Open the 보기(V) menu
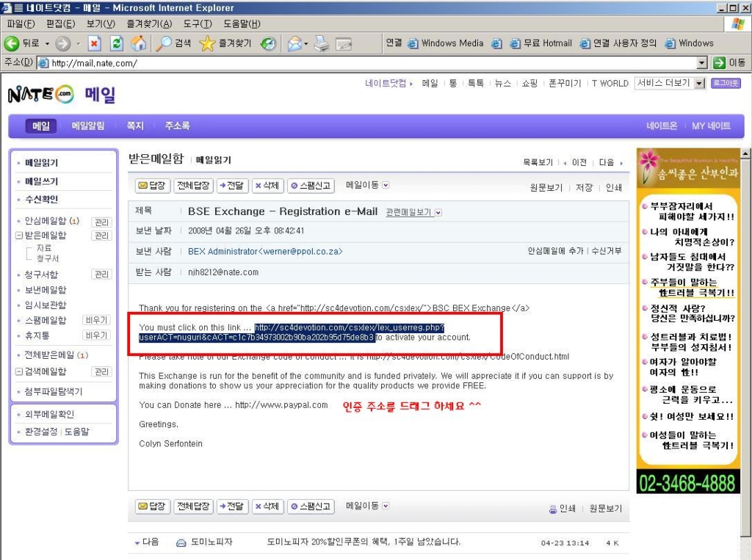The width and height of the screenshot is (752, 560). (x=101, y=24)
